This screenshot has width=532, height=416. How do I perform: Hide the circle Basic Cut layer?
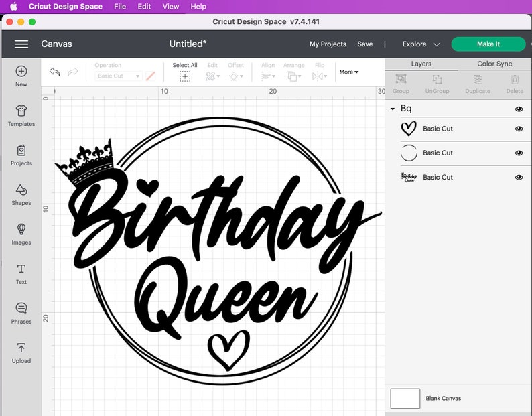click(519, 153)
